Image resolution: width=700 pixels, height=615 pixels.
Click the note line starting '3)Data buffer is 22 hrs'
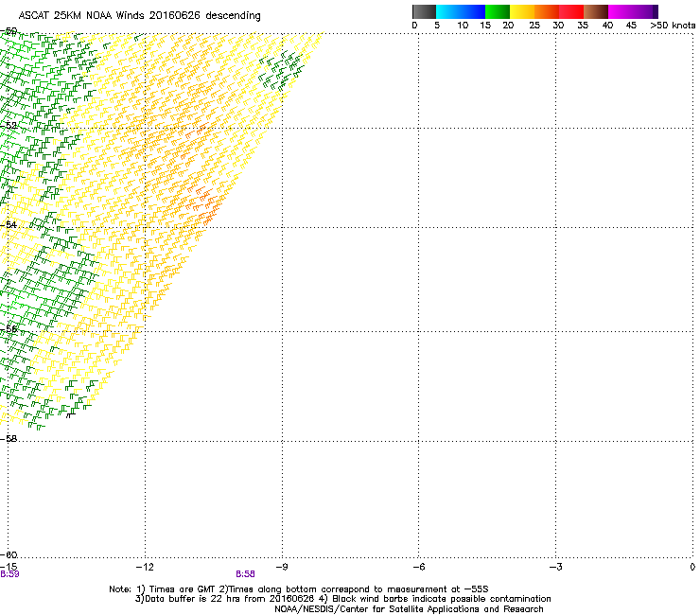pos(342,599)
